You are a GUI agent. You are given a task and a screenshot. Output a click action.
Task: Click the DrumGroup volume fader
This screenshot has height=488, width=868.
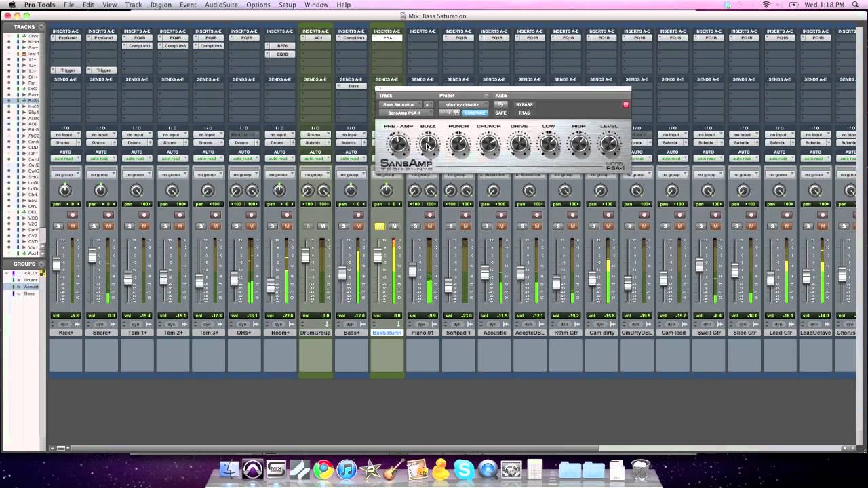[x=307, y=255]
